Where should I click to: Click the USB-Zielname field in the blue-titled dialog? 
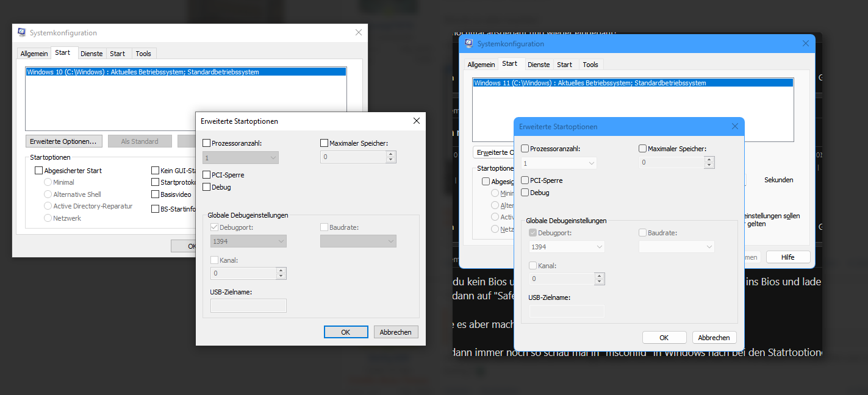tap(567, 311)
